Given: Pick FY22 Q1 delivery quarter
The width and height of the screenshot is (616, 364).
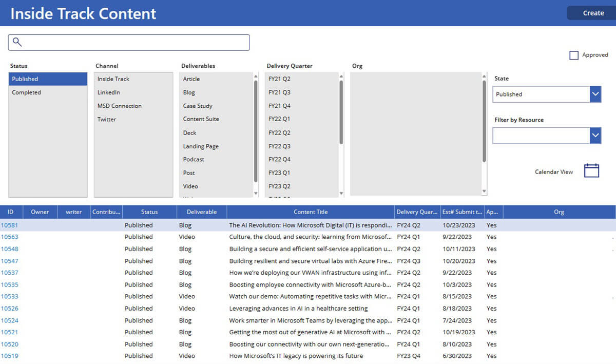Looking at the screenshot, I should coord(302,119).
